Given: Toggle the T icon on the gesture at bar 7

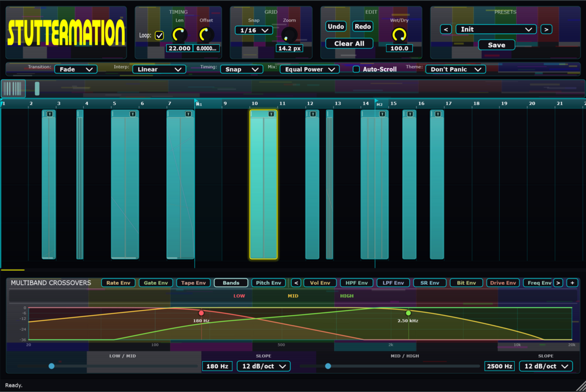Looking at the screenshot, I should (x=188, y=114).
